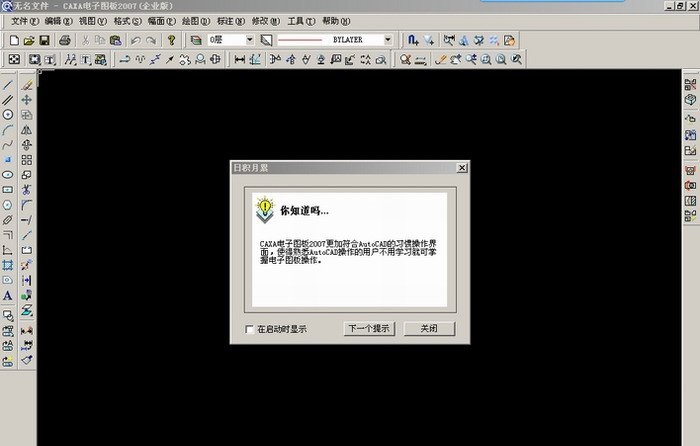
Task: Open the 工具 menu
Action: tap(301, 21)
